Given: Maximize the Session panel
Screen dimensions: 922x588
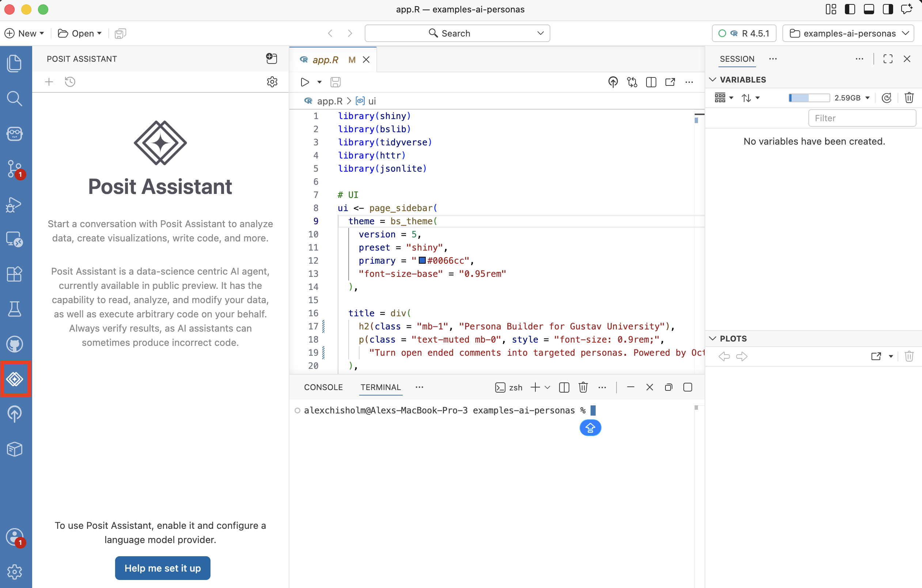Looking at the screenshot, I should [888, 59].
